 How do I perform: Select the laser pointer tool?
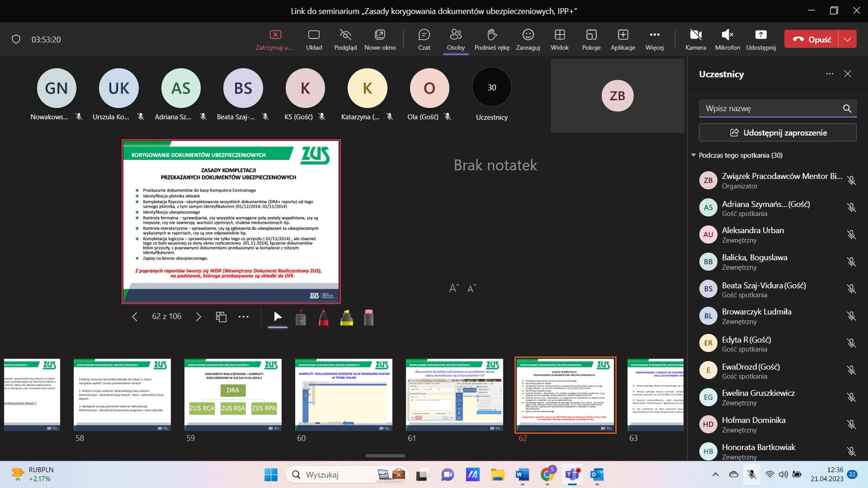coord(301,318)
